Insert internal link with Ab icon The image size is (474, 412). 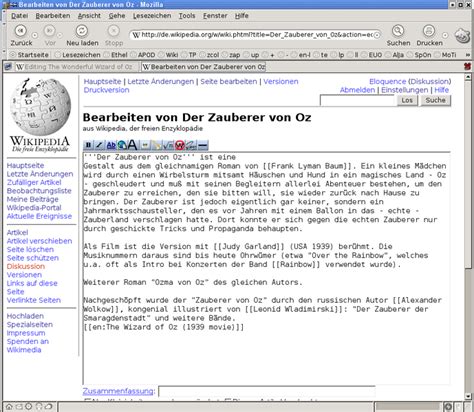111,145
